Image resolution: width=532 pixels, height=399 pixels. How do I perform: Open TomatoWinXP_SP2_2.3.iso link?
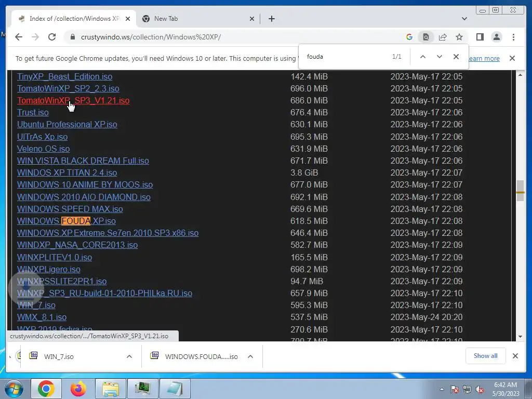click(68, 88)
